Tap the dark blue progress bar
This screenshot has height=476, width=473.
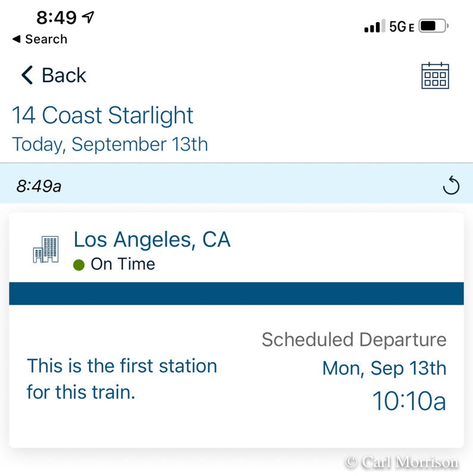[236, 294]
